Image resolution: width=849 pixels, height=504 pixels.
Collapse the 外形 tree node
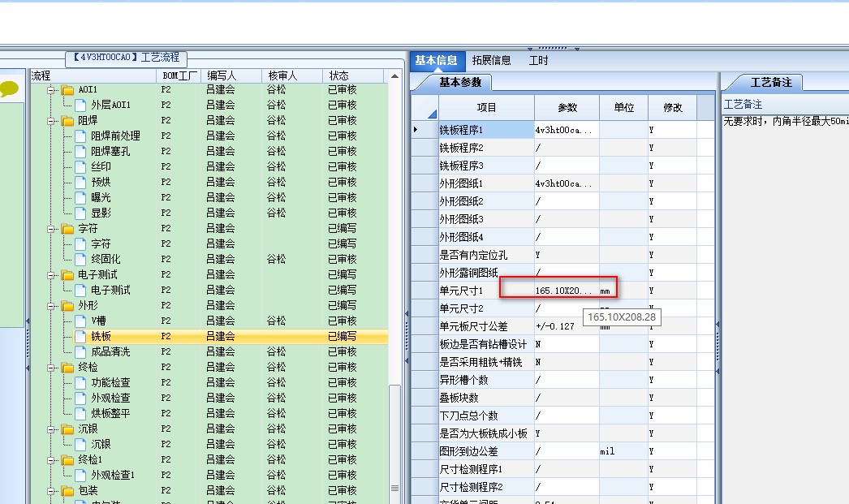click(x=51, y=306)
